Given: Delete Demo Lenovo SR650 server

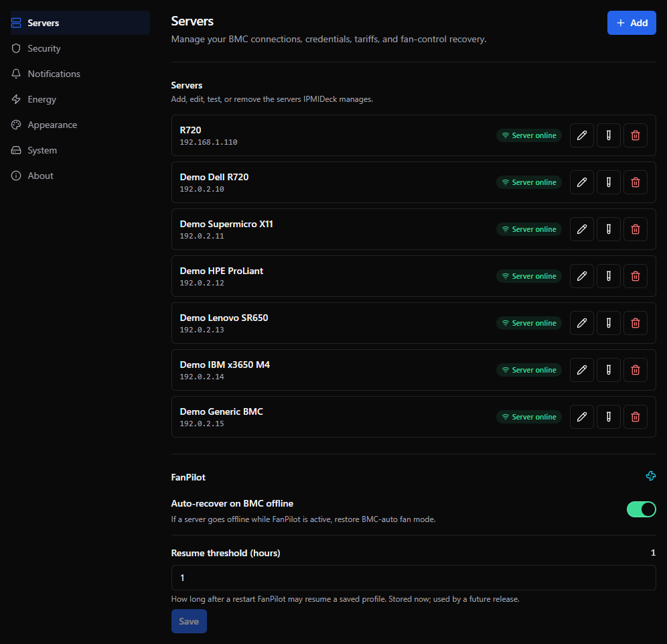Looking at the screenshot, I should point(635,323).
